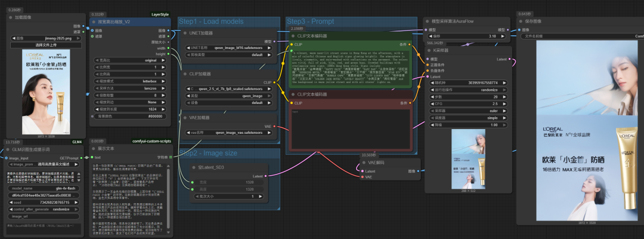The height and width of the screenshot is (239, 644).
Task: Click next arrow on 图像 jimeng-2025.png selector
Action: tap(79, 38)
